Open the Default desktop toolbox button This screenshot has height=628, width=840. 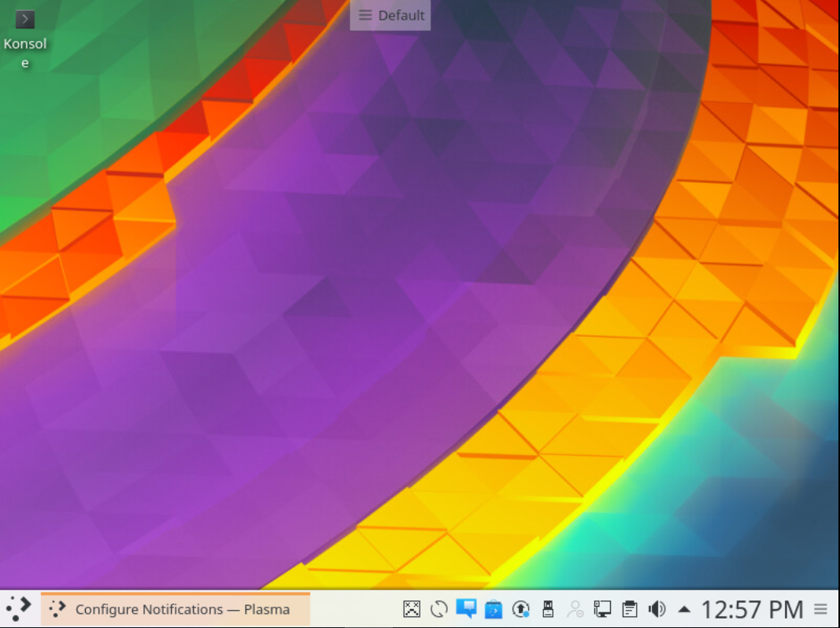390,15
